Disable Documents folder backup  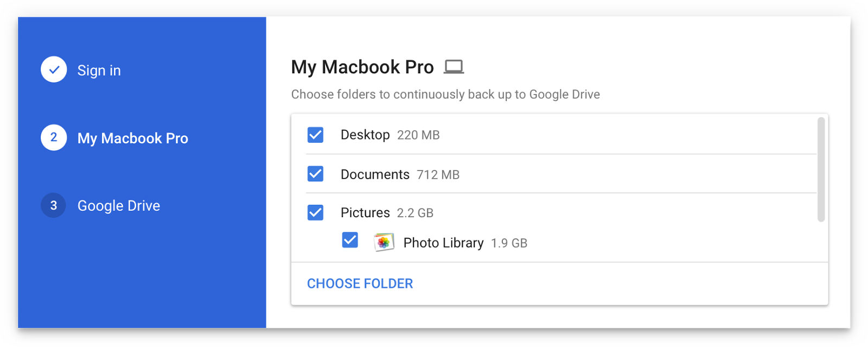315,174
